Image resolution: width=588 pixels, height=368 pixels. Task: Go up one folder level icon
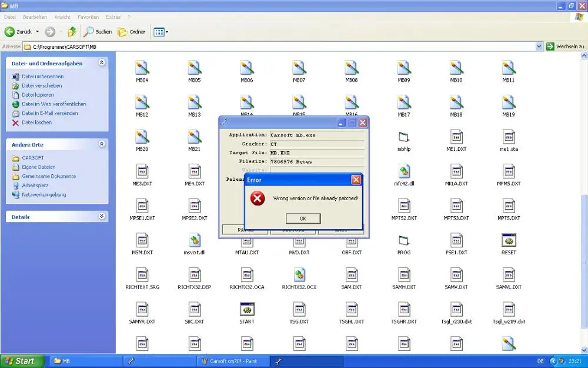coord(72,32)
